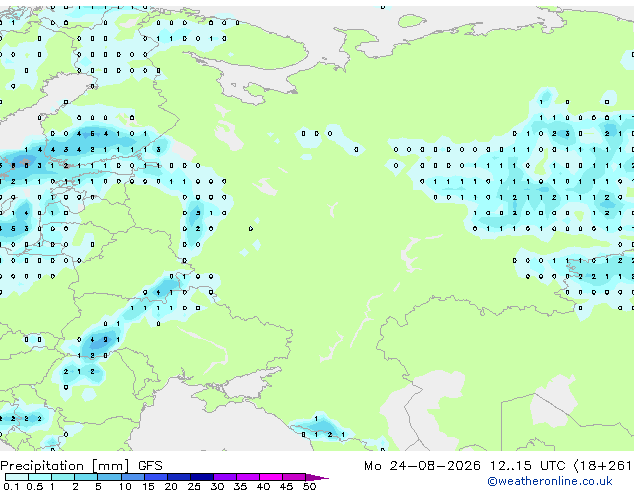Click the '0.5' legend scale label
This screenshot has width=634, height=490.
click(34, 486)
